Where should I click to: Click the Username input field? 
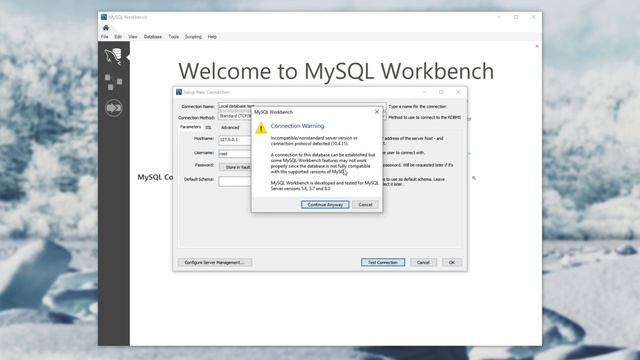[235, 154]
